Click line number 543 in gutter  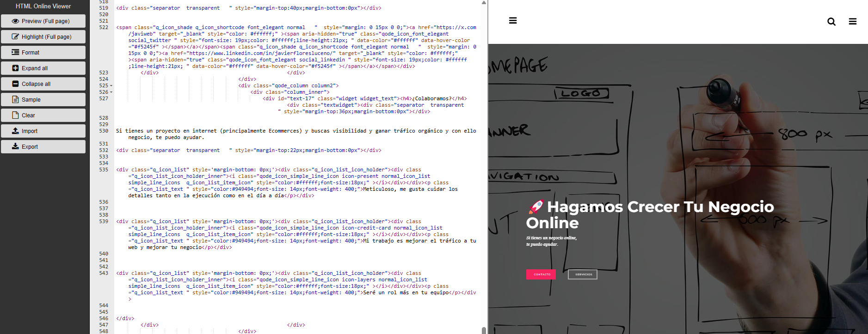[104, 273]
